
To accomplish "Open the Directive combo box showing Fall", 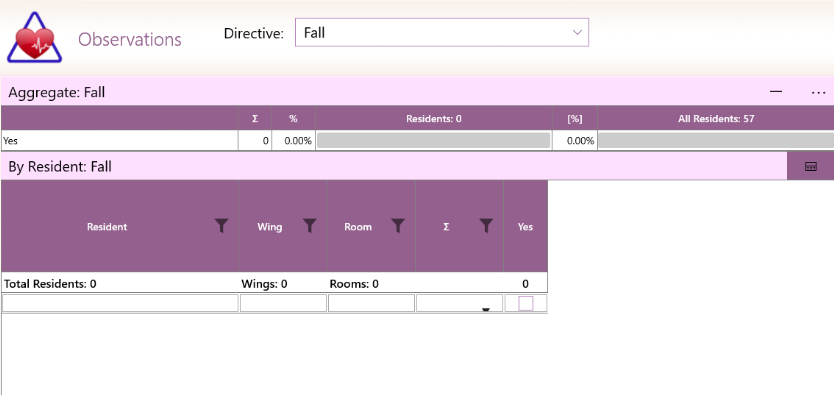I will click(x=441, y=32).
